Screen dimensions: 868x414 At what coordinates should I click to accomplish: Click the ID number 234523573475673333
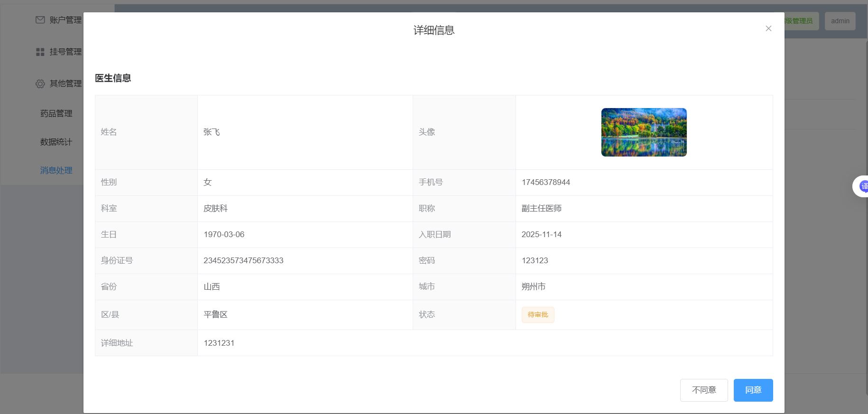(x=243, y=261)
